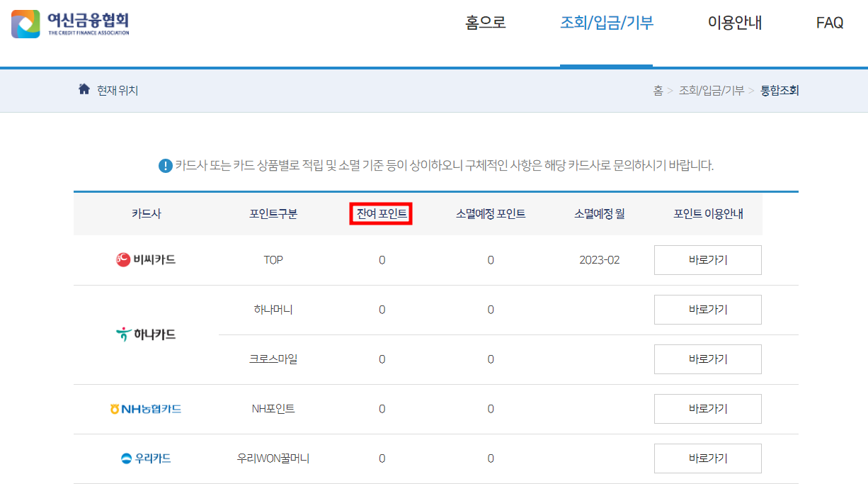Click expiring points value for 우리WON꿀머니
The width and height of the screenshot is (868, 484).
[x=491, y=458]
